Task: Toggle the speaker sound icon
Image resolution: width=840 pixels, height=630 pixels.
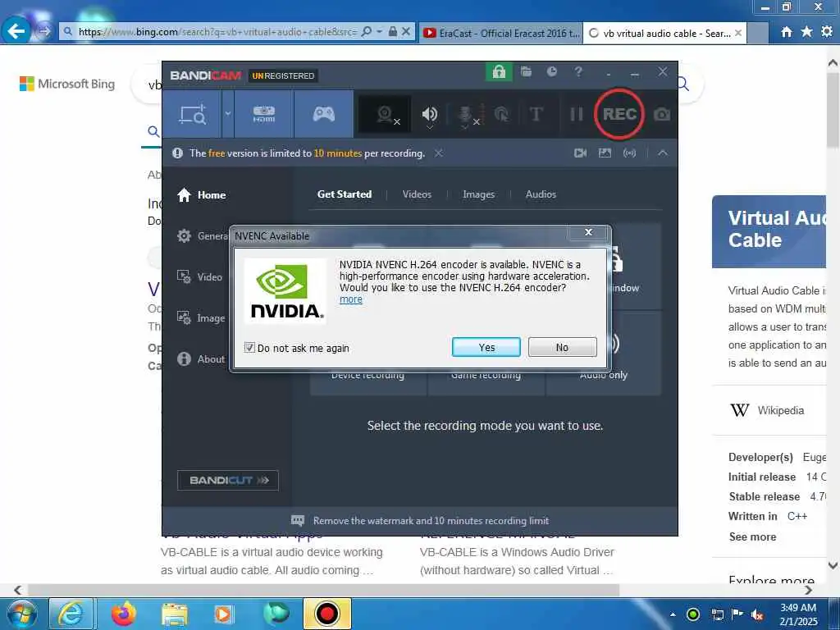Action: coord(430,114)
